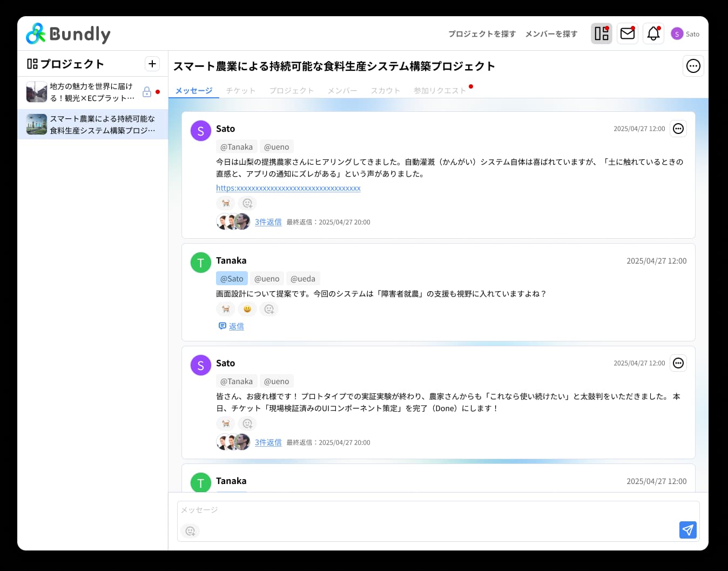The width and height of the screenshot is (728, 571).
Task: Click reply avatars under second Sato message
Action: (x=233, y=442)
